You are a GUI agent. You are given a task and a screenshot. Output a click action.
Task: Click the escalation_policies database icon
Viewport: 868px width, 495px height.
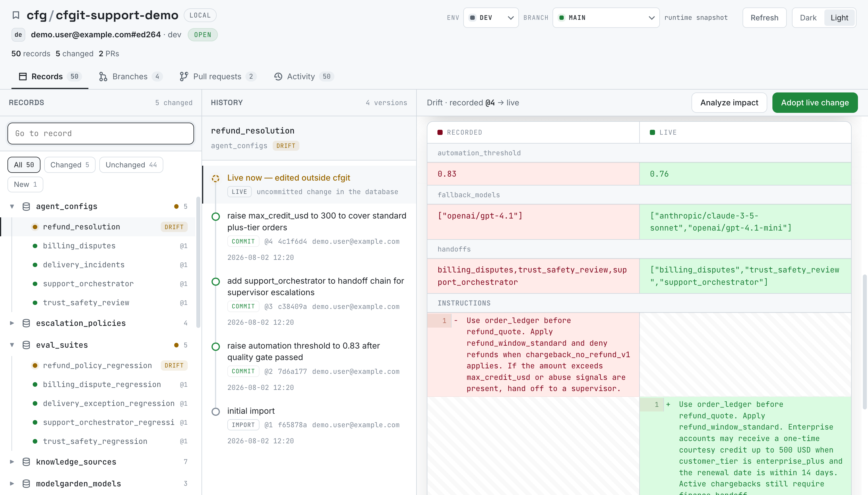click(26, 323)
